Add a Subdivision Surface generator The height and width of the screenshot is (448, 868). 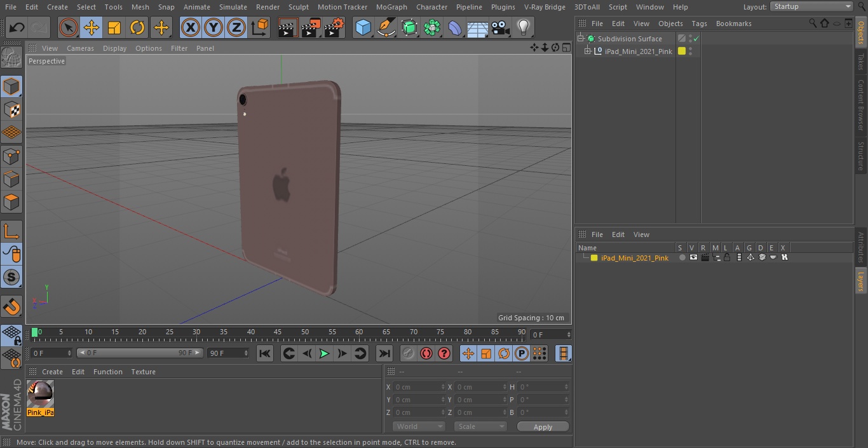click(409, 27)
